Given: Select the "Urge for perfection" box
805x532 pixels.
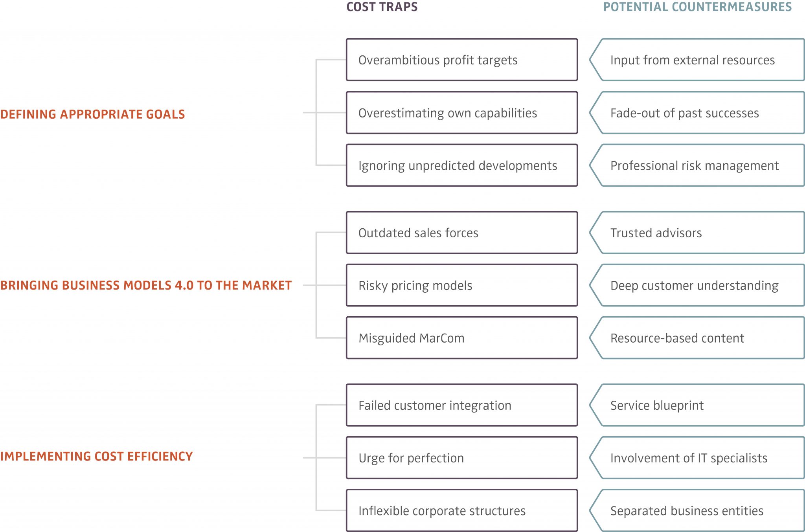Looking at the screenshot, I should (461, 458).
